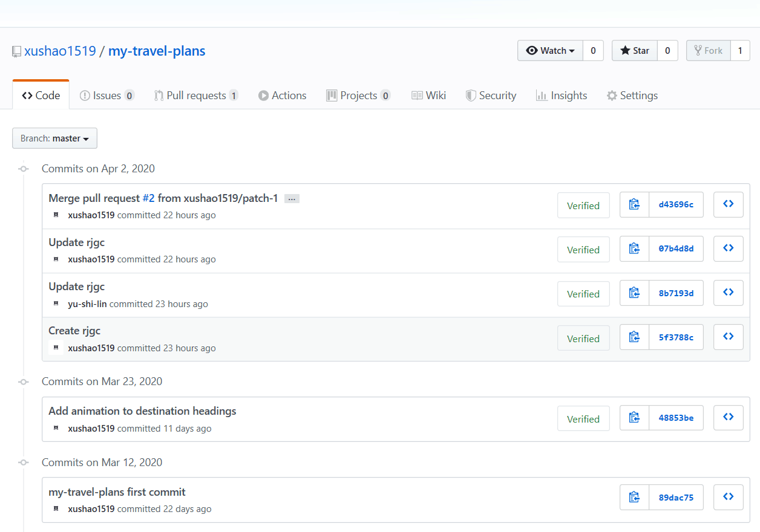Viewport: 760px width, 532px height.
Task: Open commit hash 07b4d8d
Action: point(676,248)
